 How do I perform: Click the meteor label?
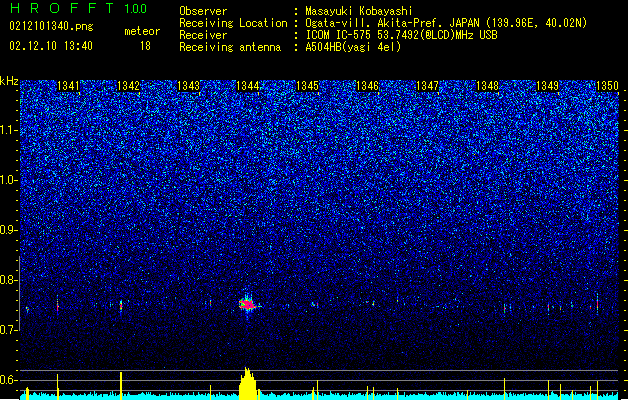pyautogui.click(x=142, y=31)
